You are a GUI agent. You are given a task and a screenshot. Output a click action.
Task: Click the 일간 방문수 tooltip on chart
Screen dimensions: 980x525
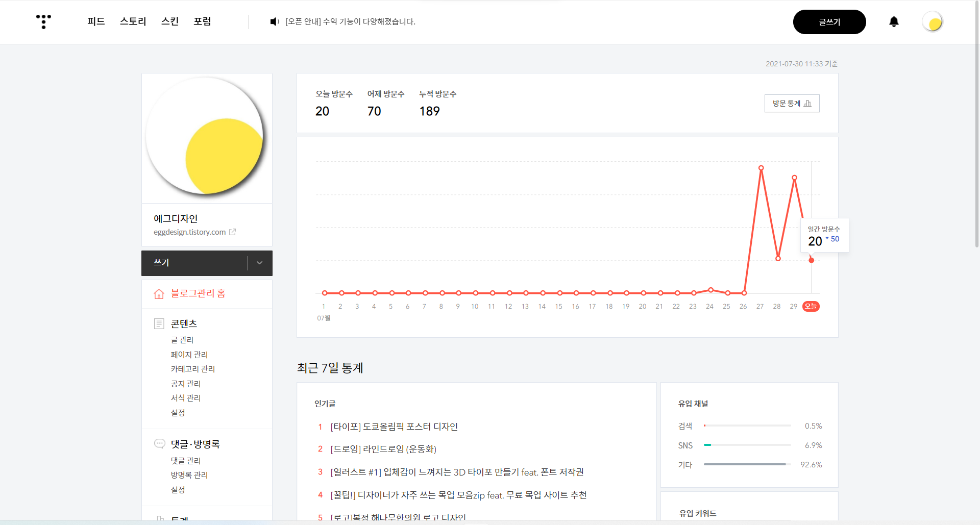point(824,236)
